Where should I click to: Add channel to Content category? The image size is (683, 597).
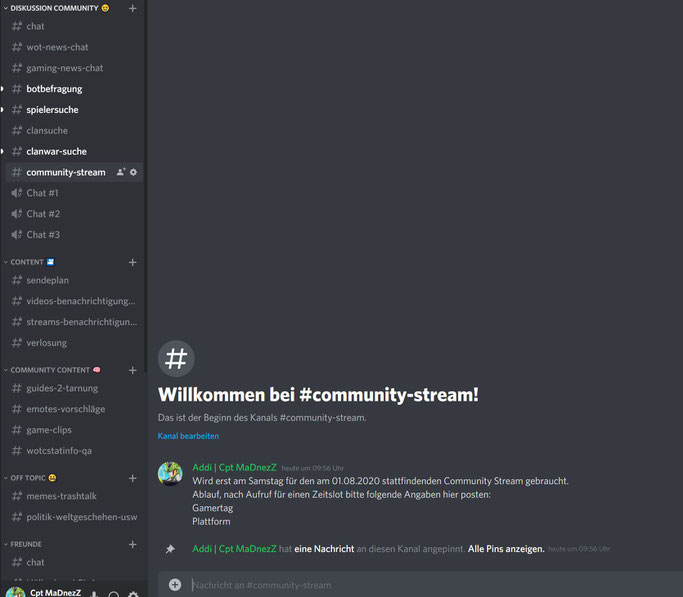coord(132,262)
